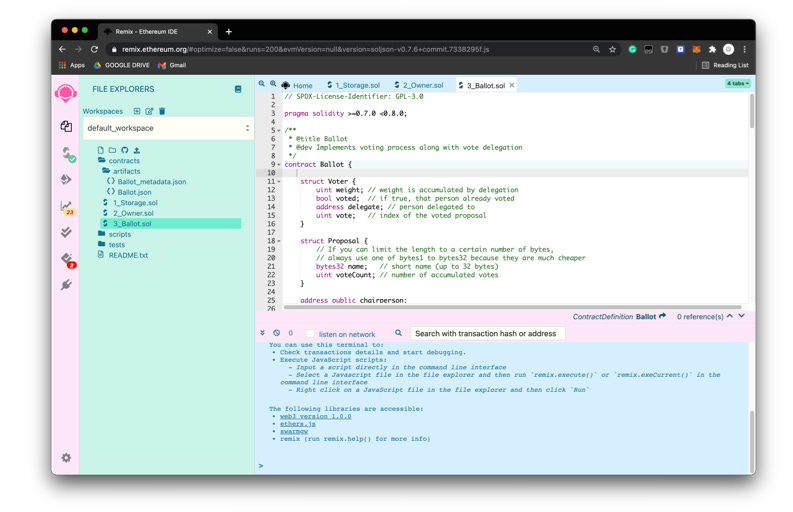Open the default_workspace dropdown
Viewport: 793px width, 512px height.
pos(168,128)
